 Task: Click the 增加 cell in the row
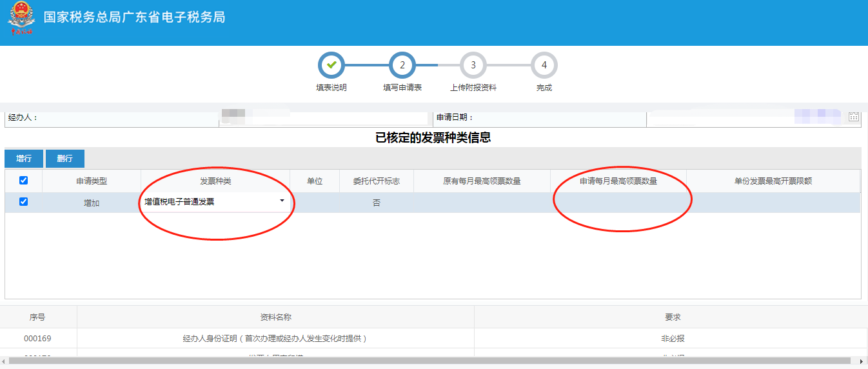pos(92,203)
